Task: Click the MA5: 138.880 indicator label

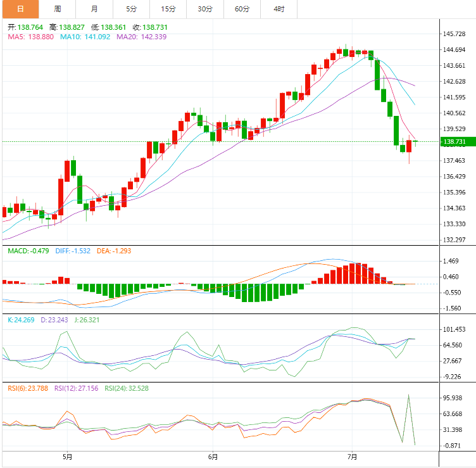Action: (30, 37)
